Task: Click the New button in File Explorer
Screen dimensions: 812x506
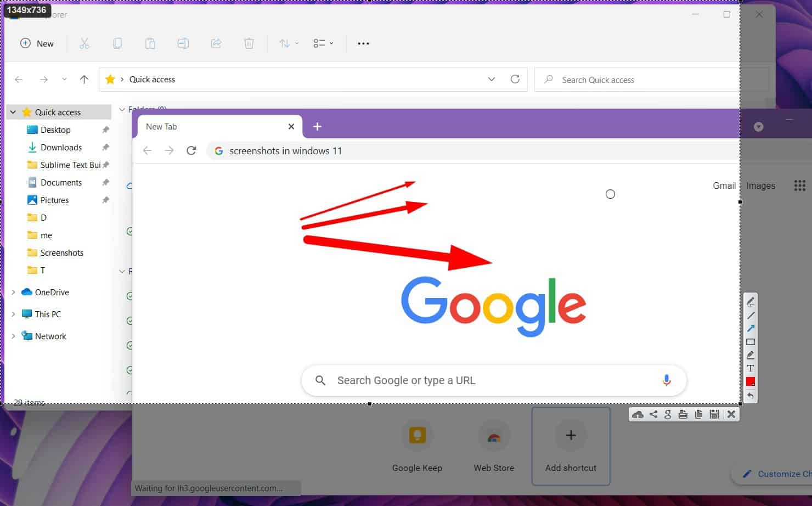Action: coord(37,44)
